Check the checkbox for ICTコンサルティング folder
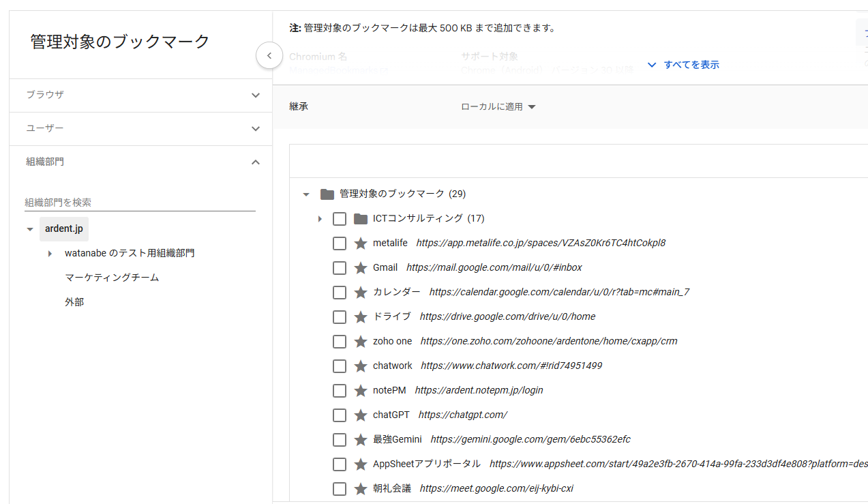Viewport: 868px width, 504px height. [339, 218]
